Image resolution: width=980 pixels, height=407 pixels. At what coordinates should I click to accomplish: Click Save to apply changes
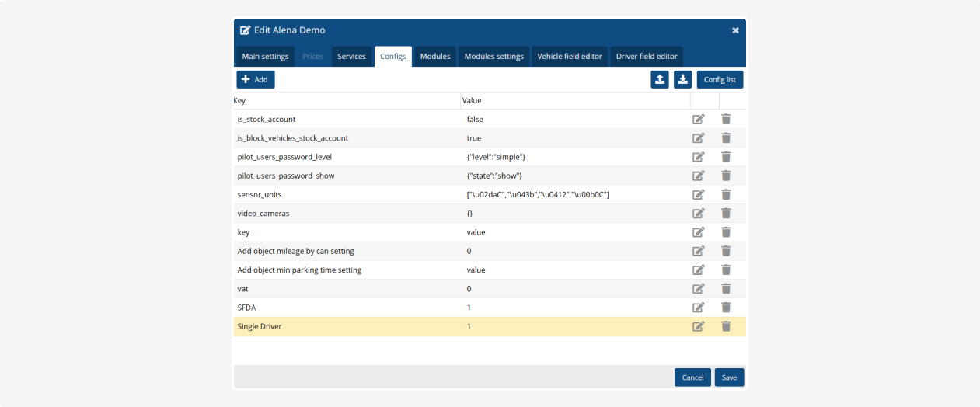click(729, 377)
